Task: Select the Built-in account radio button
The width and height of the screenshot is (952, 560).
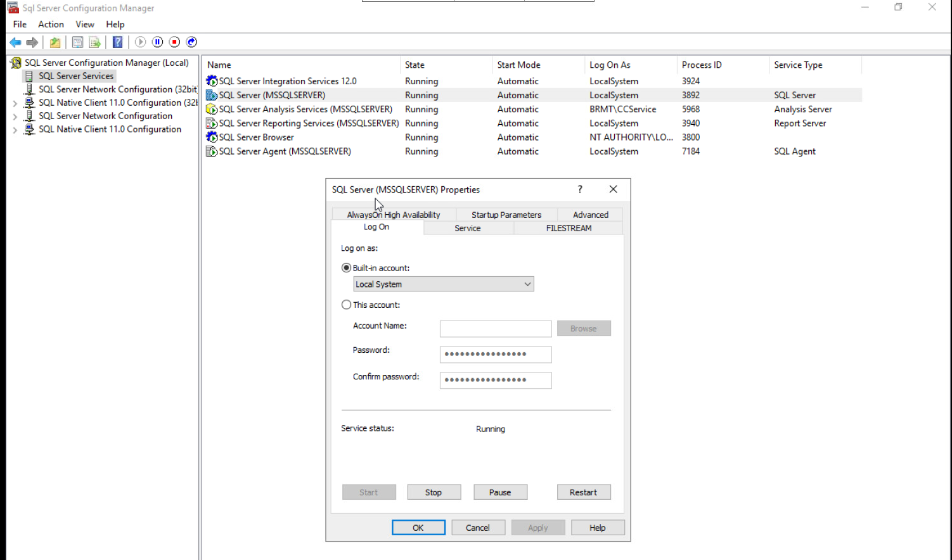Action: [x=346, y=268]
